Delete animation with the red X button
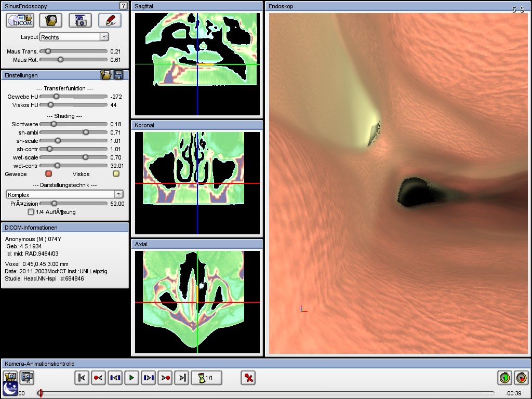 coord(249,378)
